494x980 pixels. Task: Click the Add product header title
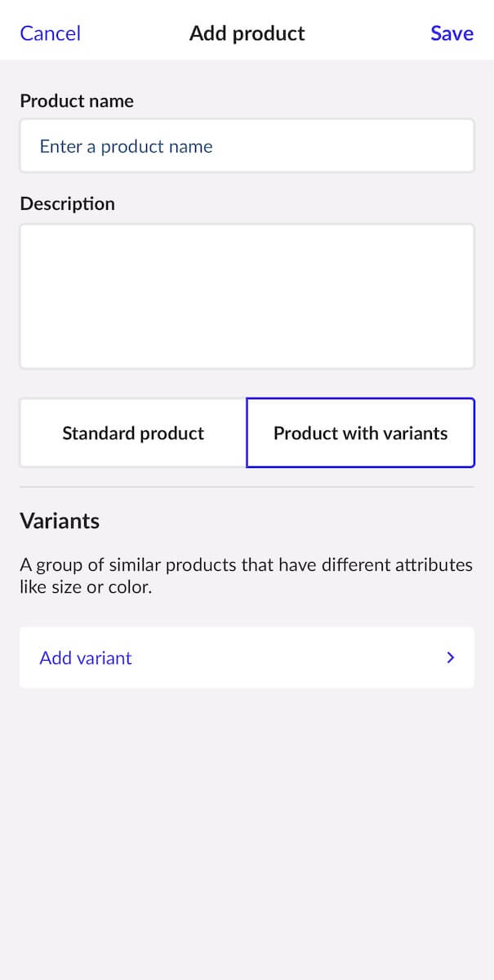pos(247,33)
